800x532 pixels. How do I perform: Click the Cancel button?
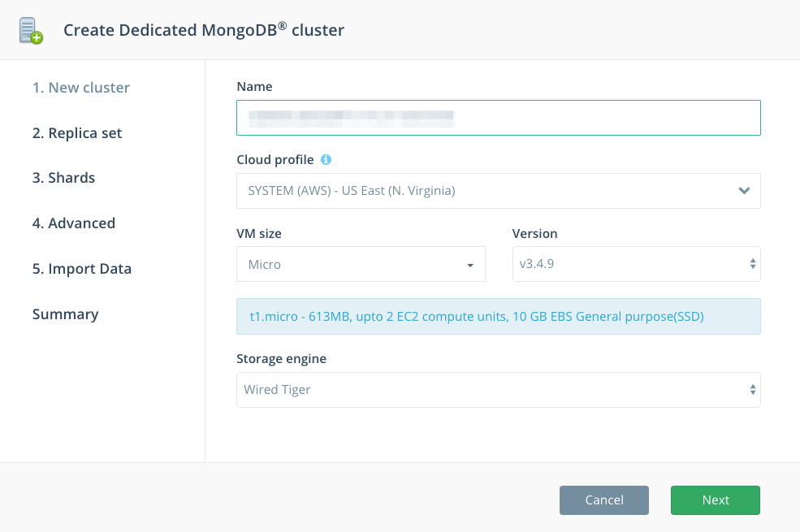(x=604, y=500)
